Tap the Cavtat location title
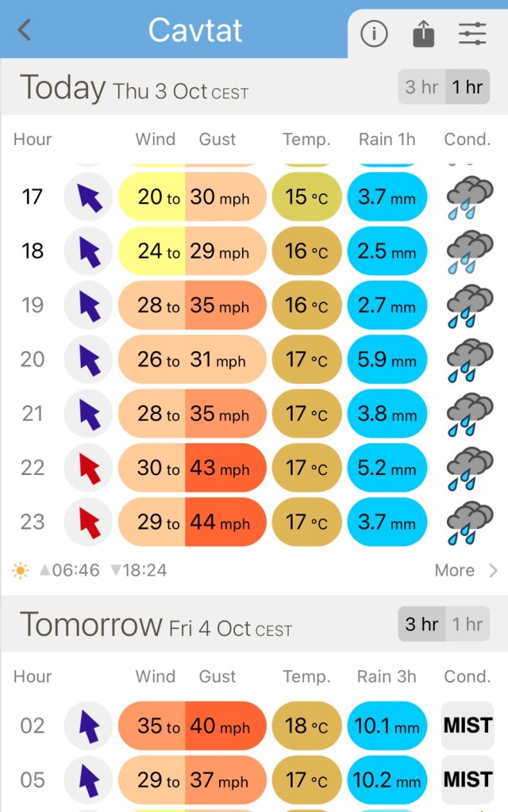This screenshot has height=812, width=508. click(195, 30)
